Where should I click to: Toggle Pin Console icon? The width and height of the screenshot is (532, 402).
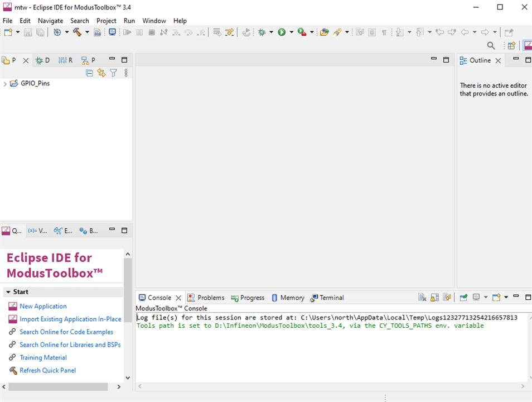coord(463,298)
